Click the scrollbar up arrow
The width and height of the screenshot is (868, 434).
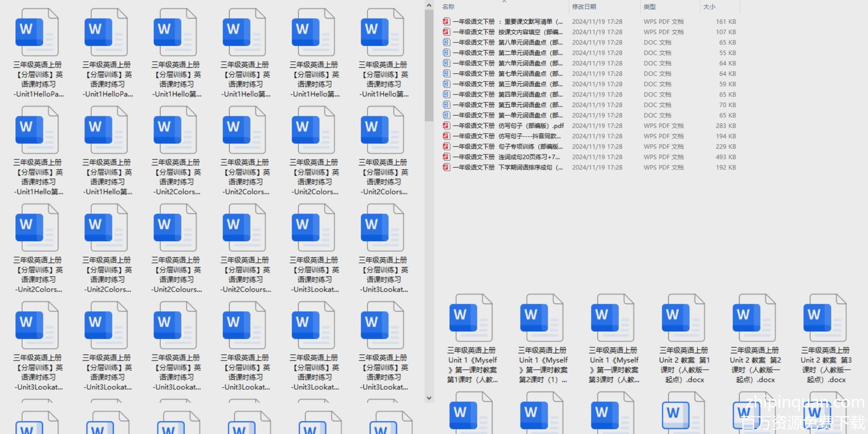click(429, 5)
